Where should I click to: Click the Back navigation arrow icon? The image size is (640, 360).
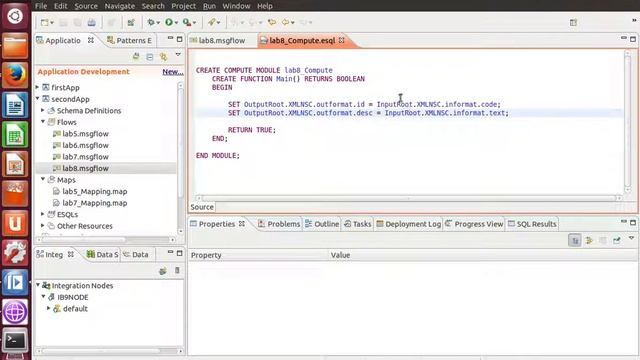tap(286, 22)
